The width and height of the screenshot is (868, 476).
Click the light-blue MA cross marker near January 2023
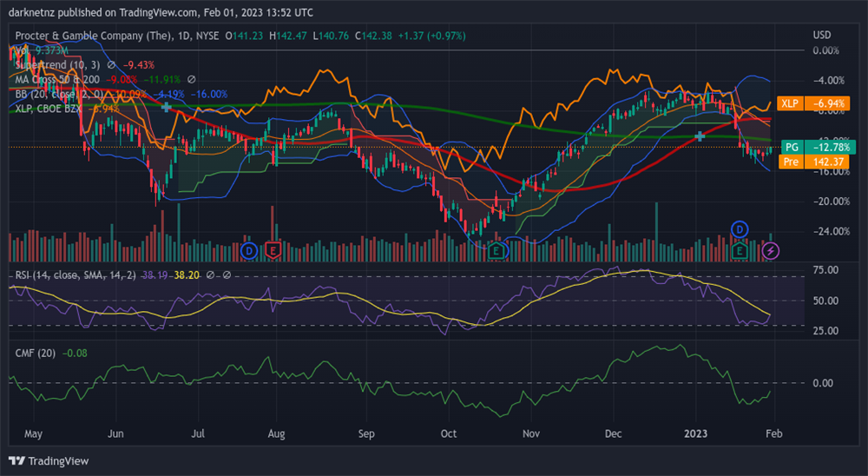[700, 136]
